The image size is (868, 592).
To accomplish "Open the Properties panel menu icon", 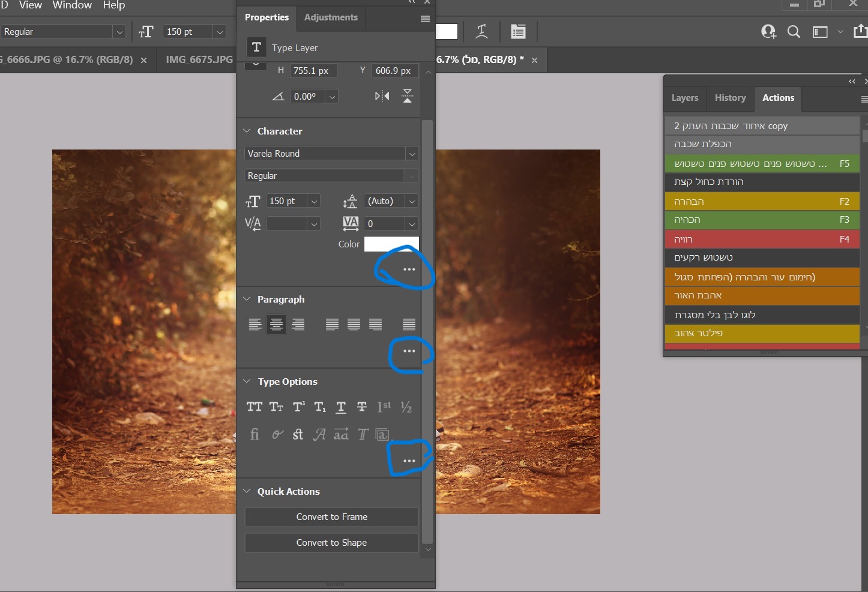I will pos(425,19).
